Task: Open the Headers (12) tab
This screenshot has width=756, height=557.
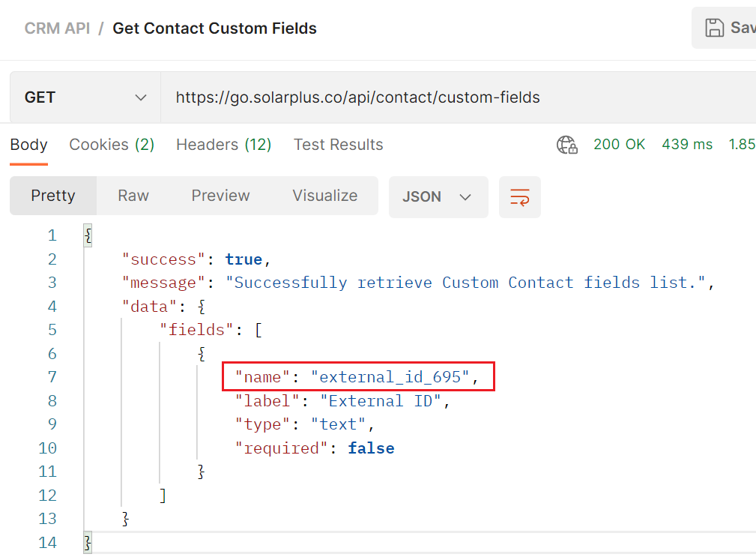Action: pos(223,145)
